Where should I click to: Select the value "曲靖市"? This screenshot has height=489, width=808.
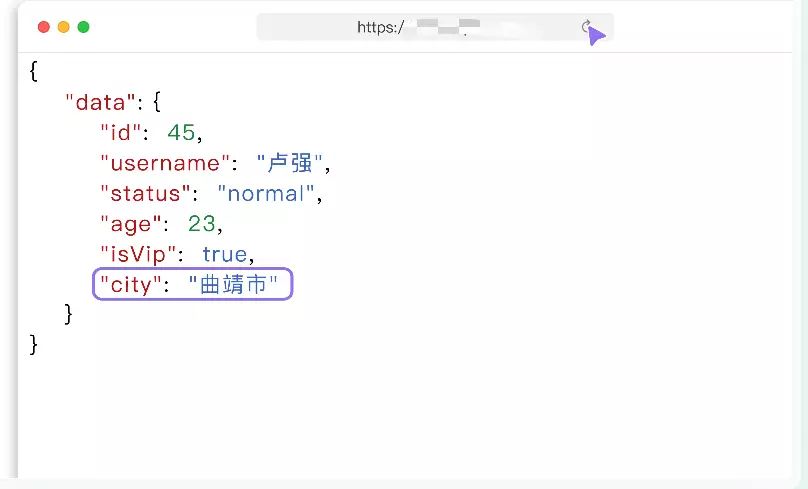point(233,284)
